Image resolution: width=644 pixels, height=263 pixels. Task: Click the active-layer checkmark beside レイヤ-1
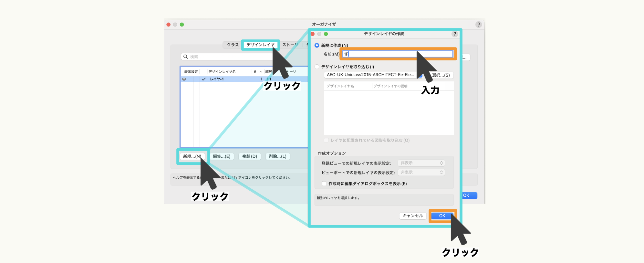[x=203, y=79]
